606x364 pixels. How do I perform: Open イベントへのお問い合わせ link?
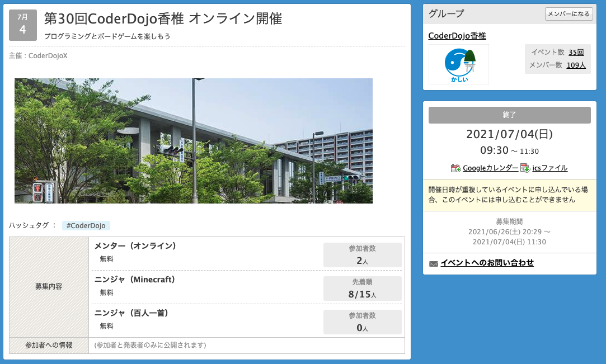tap(487, 263)
